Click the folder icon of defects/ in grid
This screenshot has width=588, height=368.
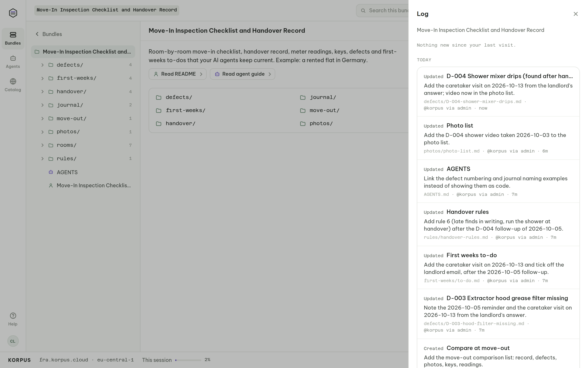coord(159,97)
